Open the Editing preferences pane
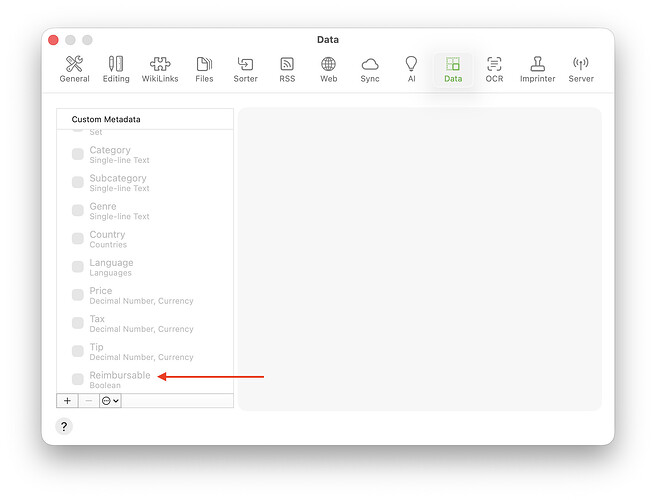Viewport: 656px width, 500px height. click(116, 69)
